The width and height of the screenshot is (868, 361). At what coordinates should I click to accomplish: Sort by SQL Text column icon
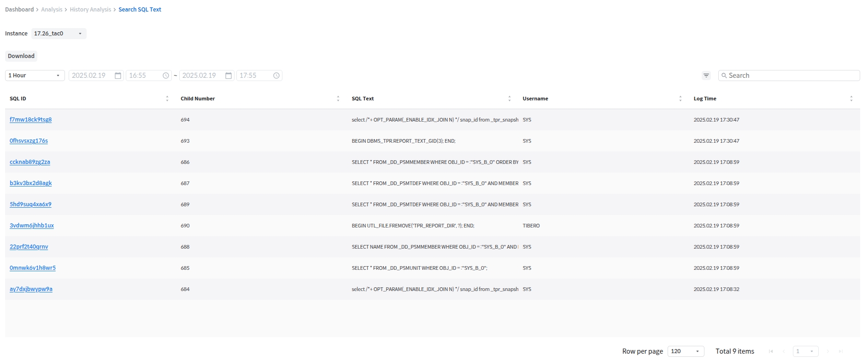click(509, 99)
